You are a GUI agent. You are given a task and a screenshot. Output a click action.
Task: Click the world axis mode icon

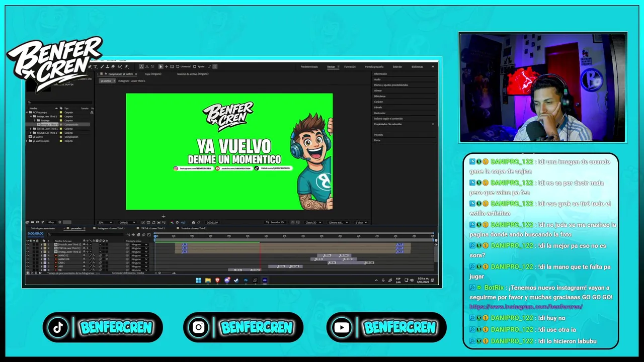[147, 66]
